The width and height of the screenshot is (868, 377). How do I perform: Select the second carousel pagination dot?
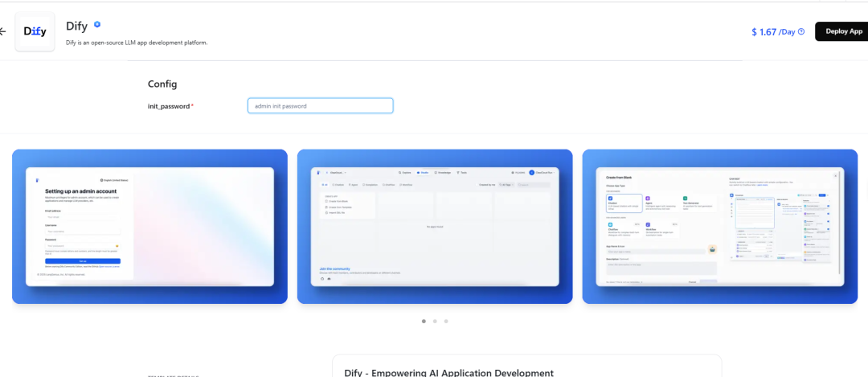[435, 321]
